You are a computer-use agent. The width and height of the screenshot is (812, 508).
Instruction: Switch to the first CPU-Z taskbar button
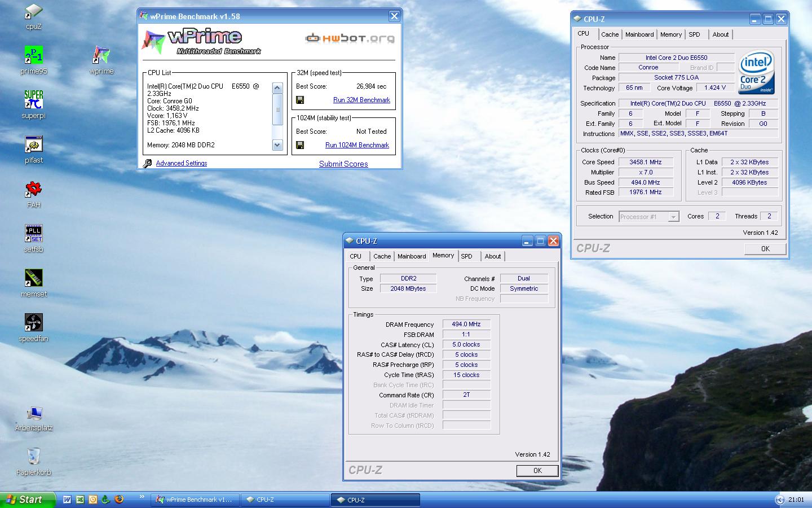coord(285,500)
